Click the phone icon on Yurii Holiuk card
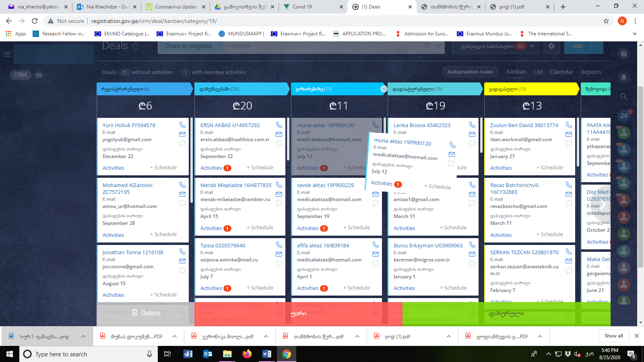Image resolution: width=644 pixels, height=362 pixels. coord(182,125)
